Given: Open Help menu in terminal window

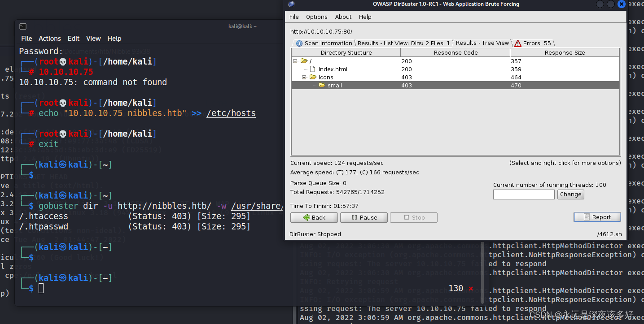Looking at the screenshot, I should coord(114,39).
